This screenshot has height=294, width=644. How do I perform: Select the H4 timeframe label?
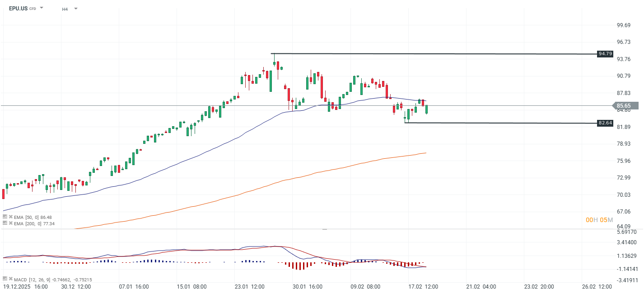(65, 8)
